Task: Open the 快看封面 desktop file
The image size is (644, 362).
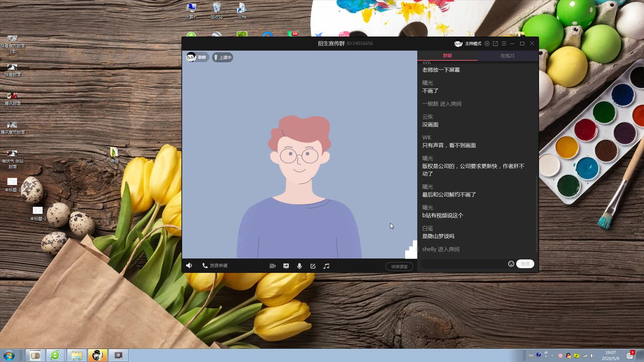Action: pos(12,70)
